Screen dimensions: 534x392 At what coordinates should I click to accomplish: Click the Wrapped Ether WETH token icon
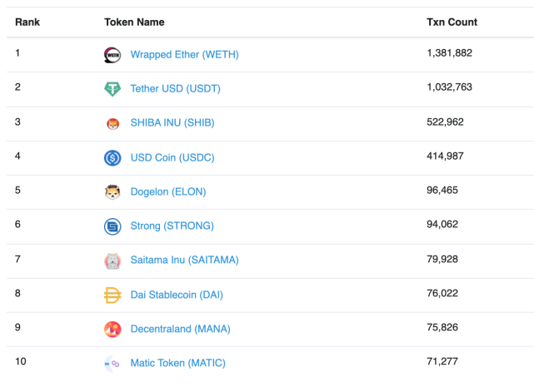point(112,55)
